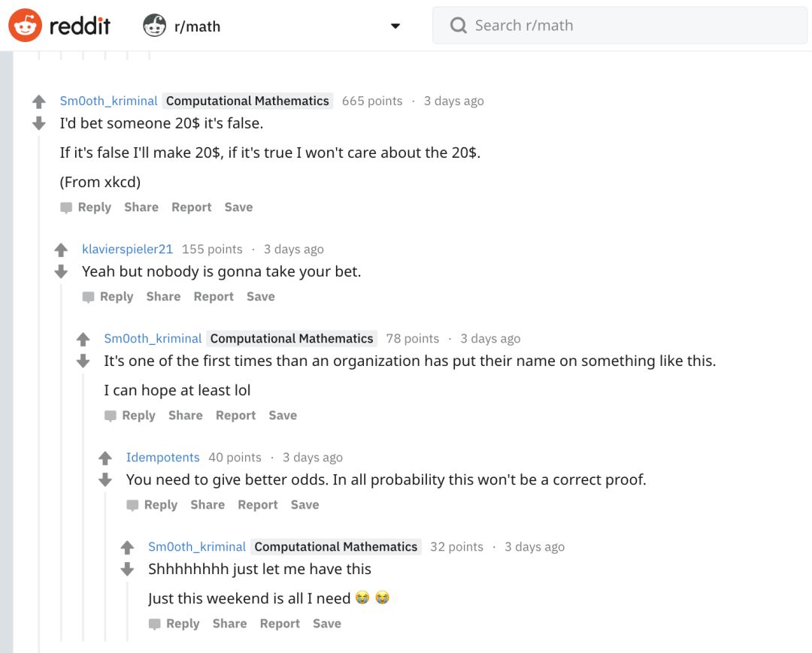Open the Idempotents user profile link
This screenshot has width=812, height=653.
(x=162, y=458)
